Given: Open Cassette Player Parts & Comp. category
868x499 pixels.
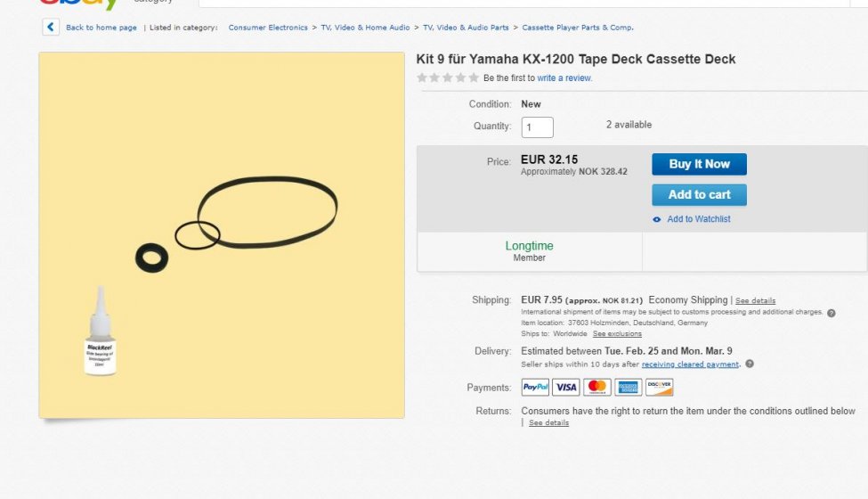Looking at the screenshot, I should [x=578, y=28].
